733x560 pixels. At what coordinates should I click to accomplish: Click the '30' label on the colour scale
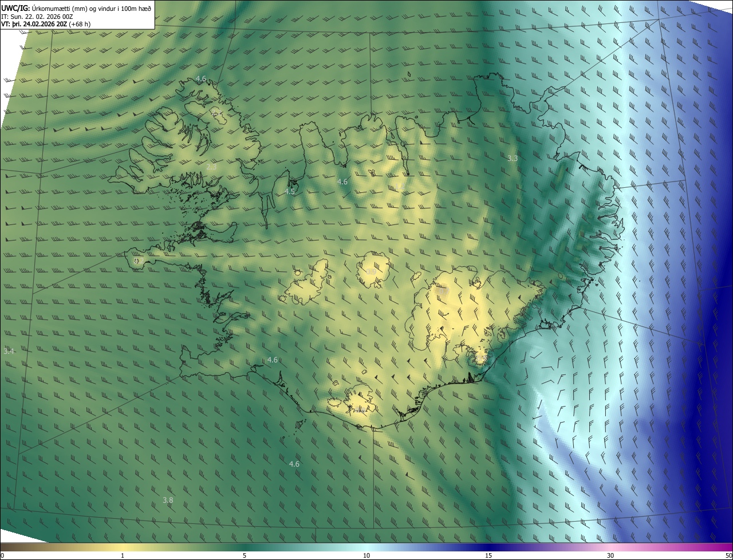[610, 555]
